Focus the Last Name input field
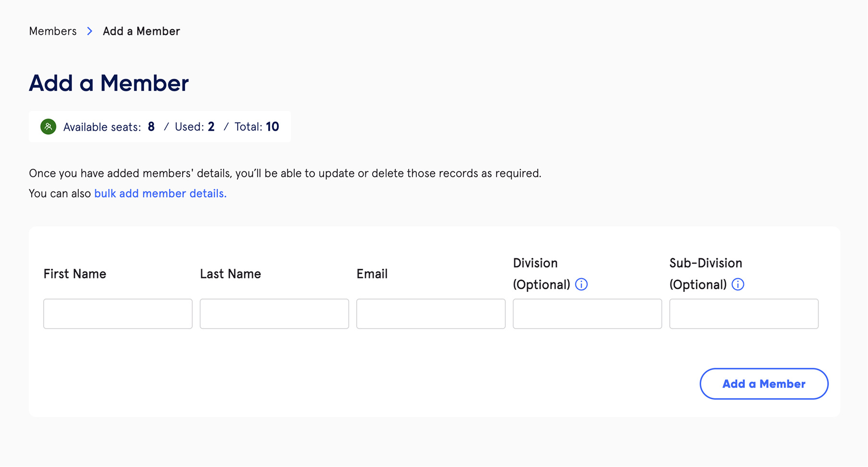The height and width of the screenshot is (467, 868). [x=274, y=314]
